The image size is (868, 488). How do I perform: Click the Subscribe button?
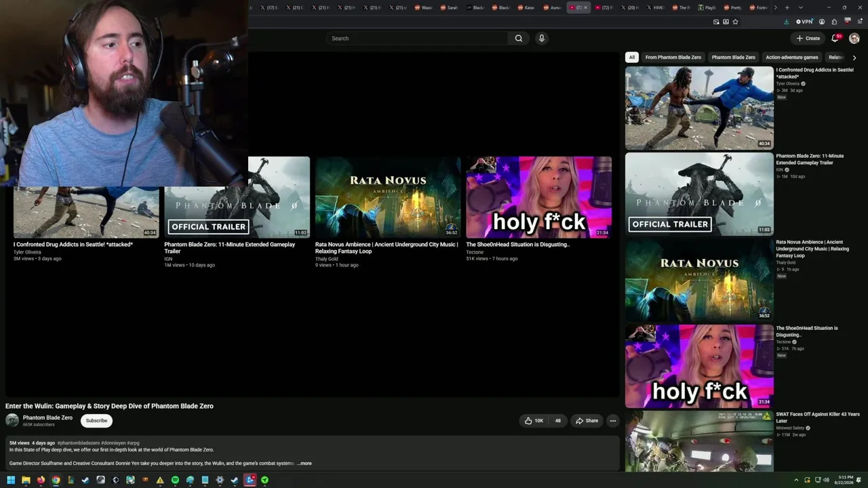[x=96, y=421]
